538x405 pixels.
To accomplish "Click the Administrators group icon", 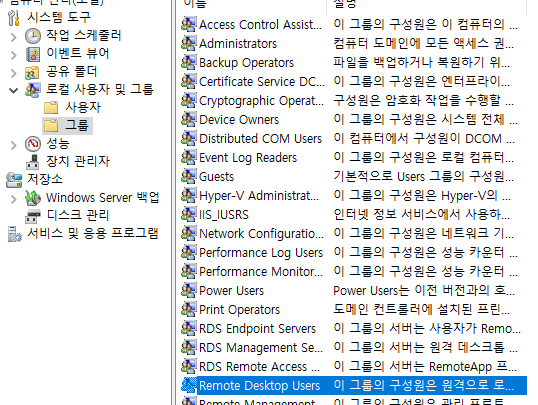I will point(189,43).
